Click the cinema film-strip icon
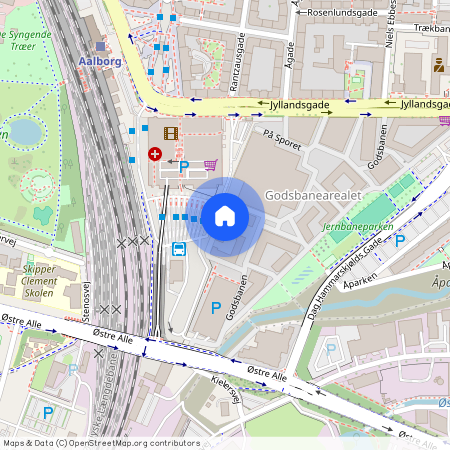450x450 pixels. pos(171,133)
